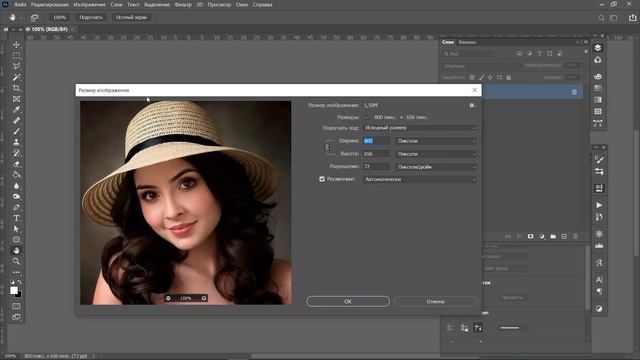Open the Width units dropdown
The image size is (640, 360).
pyautogui.click(x=436, y=141)
